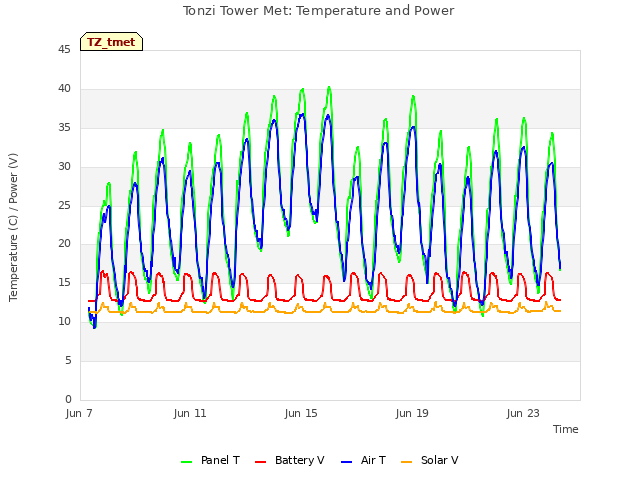
Task: Click the chart title Tonzi Tower Met
Action: click(x=318, y=11)
